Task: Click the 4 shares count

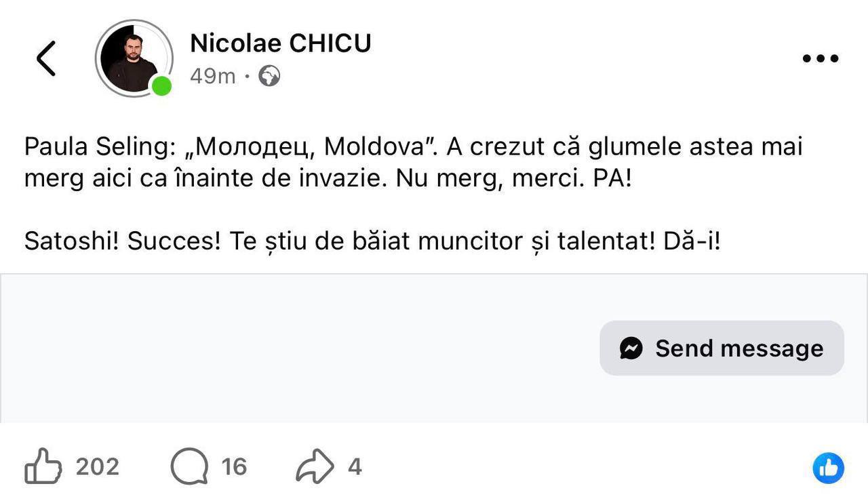Action: coord(355,466)
